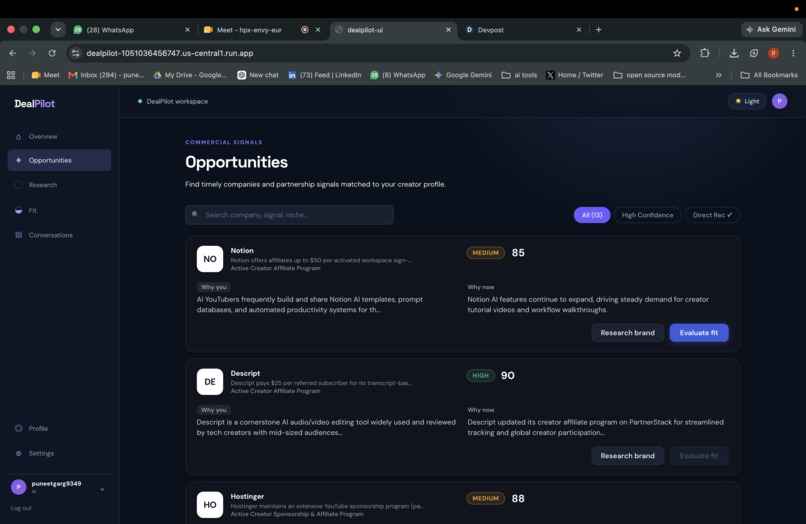Click the Settings gear icon
This screenshot has width=806, height=524.
[x=19, y=454]
